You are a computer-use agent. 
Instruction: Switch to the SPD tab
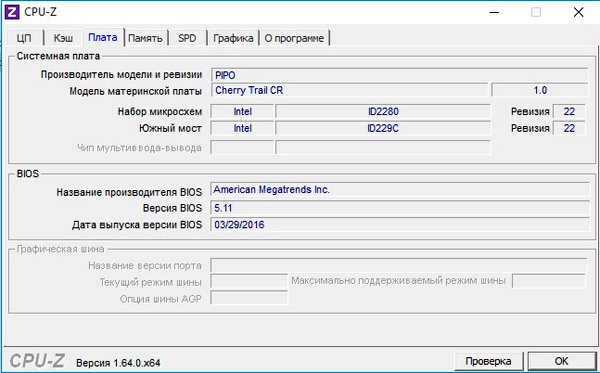[x=187, y=38]
